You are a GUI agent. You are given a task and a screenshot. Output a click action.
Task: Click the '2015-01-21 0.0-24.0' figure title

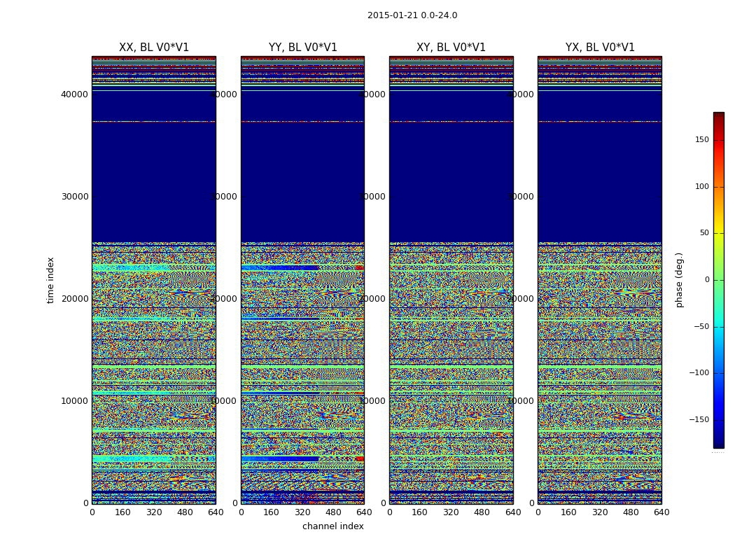click(x=412, y=15)
